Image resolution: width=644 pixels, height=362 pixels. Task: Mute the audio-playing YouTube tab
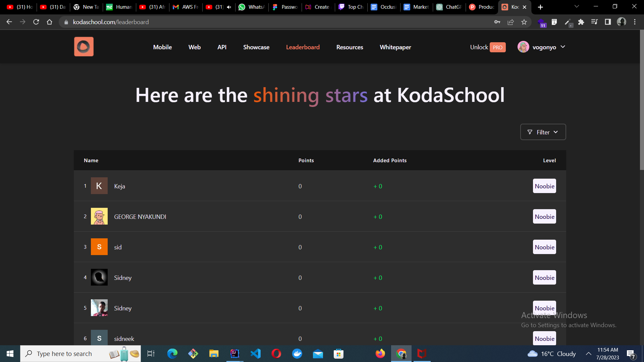click(x=229, y=7)
